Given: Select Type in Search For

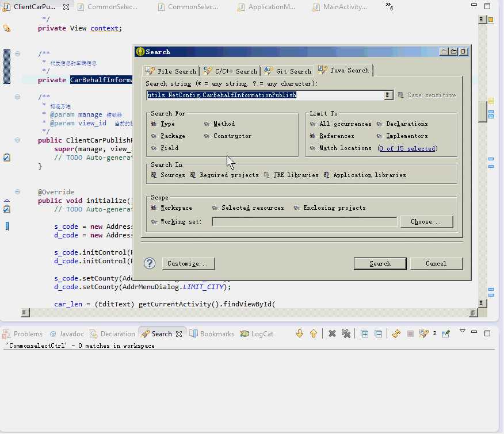Looking at the screenshot, I should tap(163, 124).
